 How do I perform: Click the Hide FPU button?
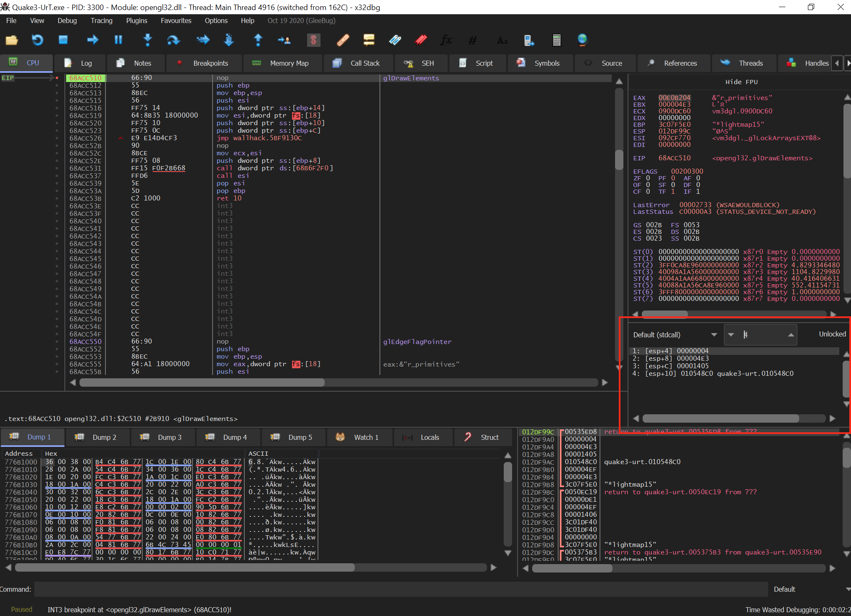pyautogui.click(x=741, y=82)
